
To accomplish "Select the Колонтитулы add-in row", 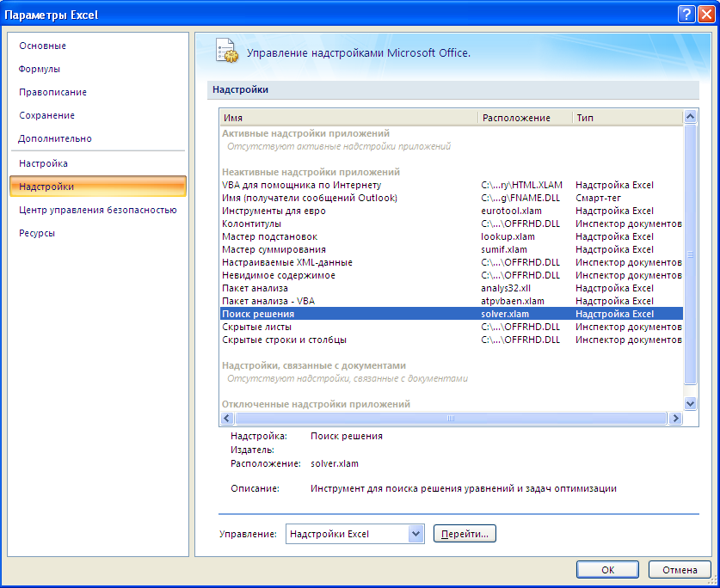I will coord(452,224).
